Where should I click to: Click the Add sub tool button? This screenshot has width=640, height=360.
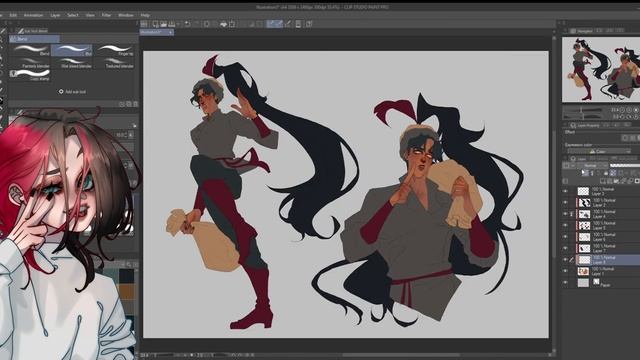pyautogui.click(x=72, y=91)
